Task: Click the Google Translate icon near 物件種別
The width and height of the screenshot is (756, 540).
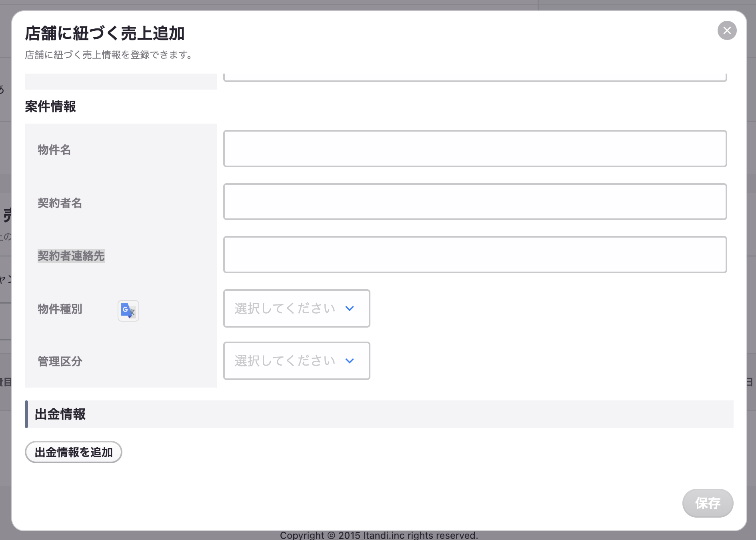Action: (x=128, y=311)
